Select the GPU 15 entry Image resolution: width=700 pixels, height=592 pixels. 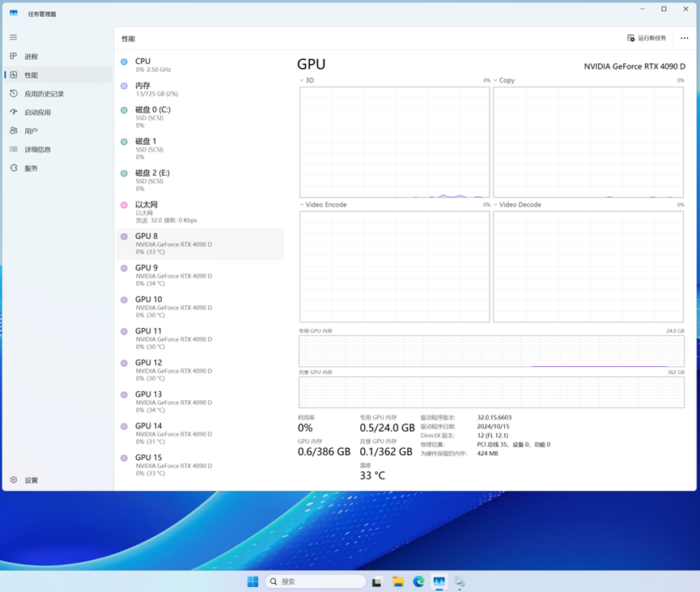pyautogui.click(x=200, y=466)
